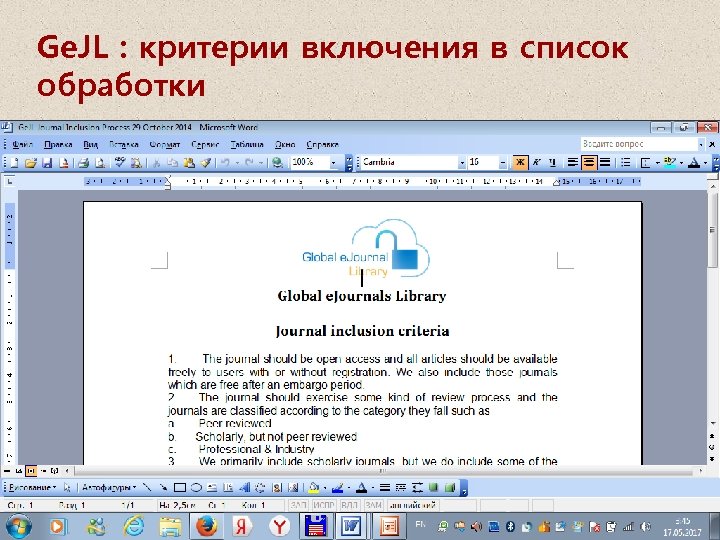Insert a hyperlink with the globe icon
720x540 pixels.
276,162
